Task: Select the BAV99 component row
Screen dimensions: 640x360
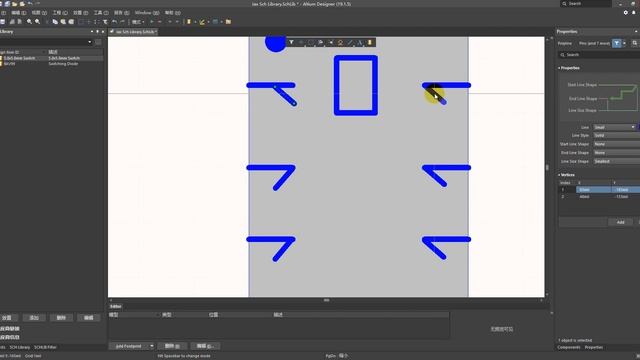Action: (x=51, y=64)
